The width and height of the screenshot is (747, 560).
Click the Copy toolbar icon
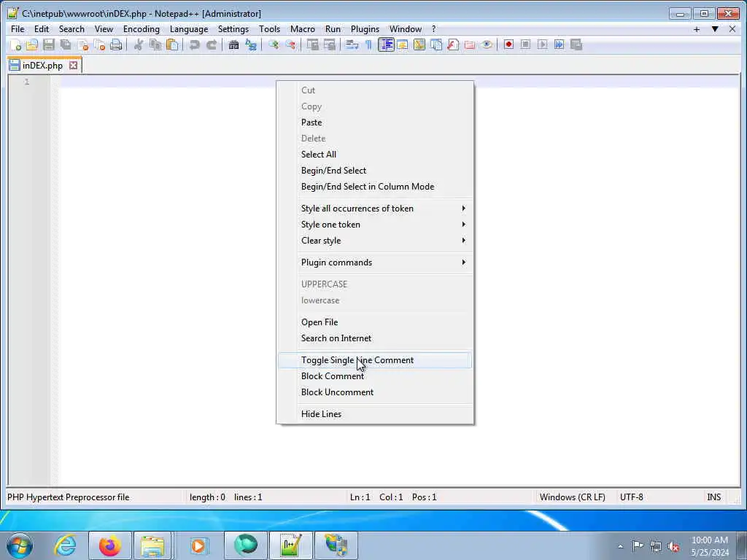[x=155, y=44]
